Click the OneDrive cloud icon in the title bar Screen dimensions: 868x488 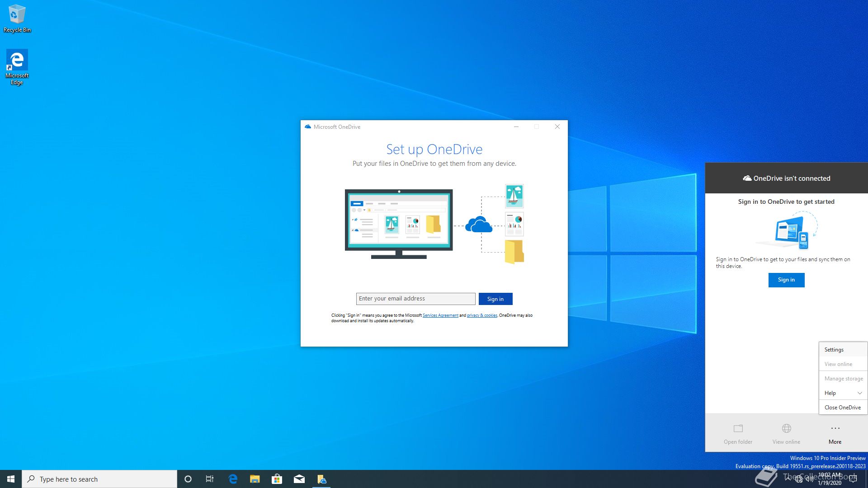(x=308, y=127)
